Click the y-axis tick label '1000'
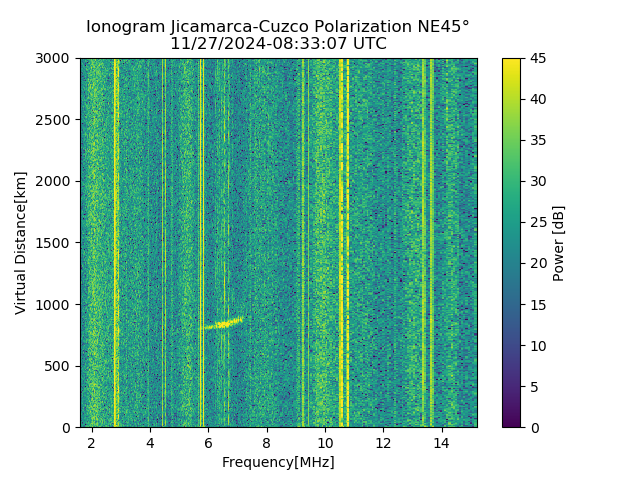 52,304
